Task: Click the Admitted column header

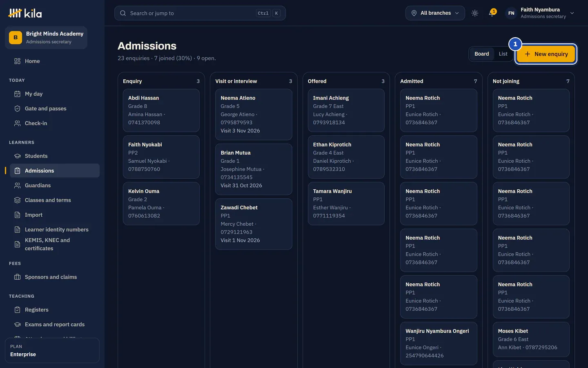Action: 439,81
